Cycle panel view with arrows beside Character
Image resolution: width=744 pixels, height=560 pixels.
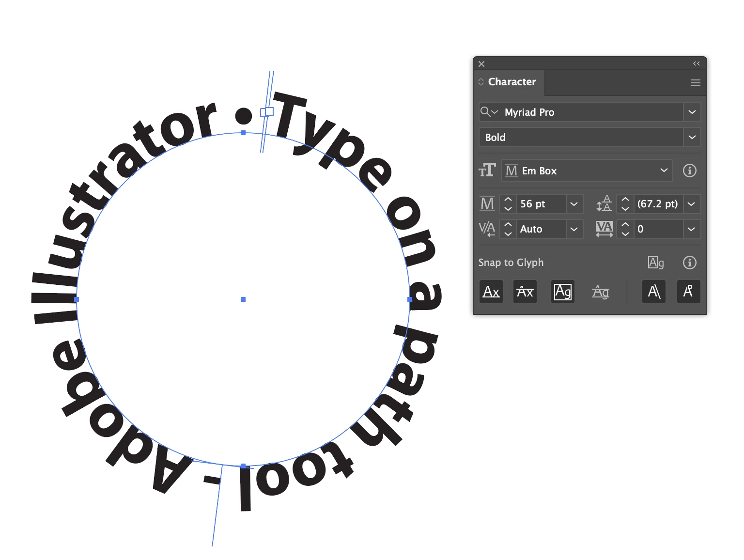[481, 82]
